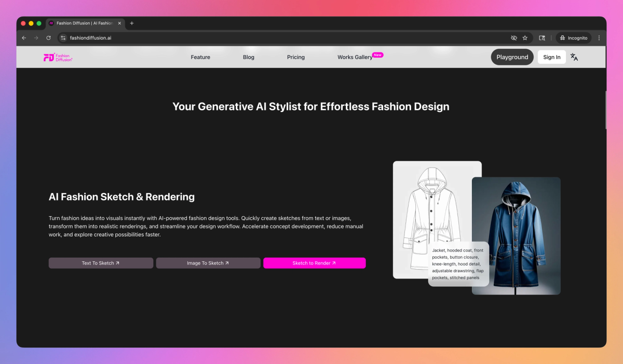Click the pink Sketch to Render button
This screenshot has height=364, width=623.
click(x=314, y=263)
